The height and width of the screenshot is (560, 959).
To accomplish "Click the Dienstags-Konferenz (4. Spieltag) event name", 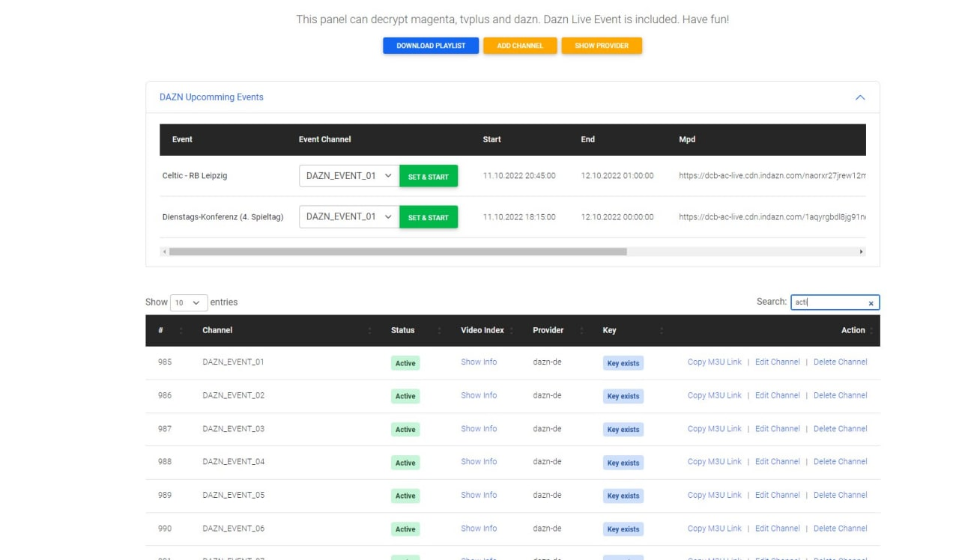I will point(223,217).
